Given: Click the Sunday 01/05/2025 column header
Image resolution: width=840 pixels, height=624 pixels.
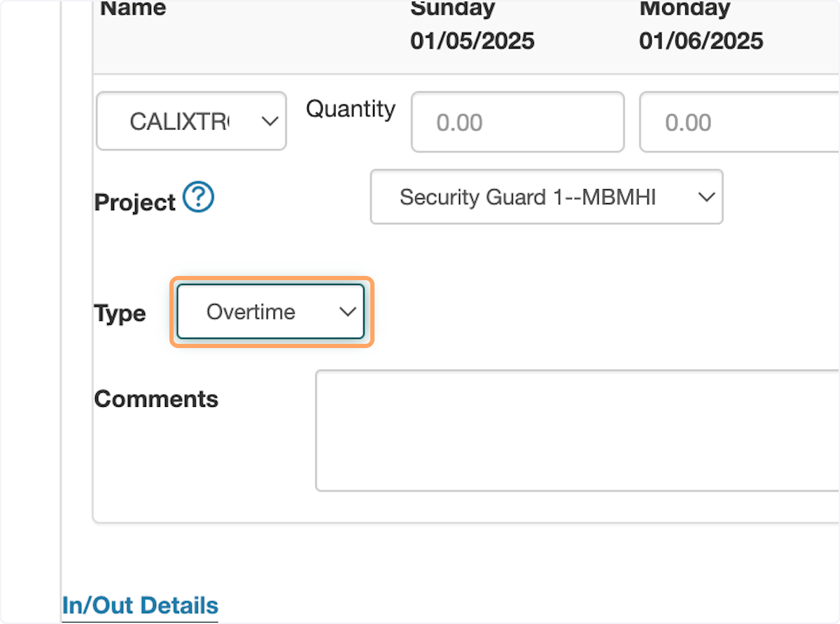Looking at the screenshot, I should pyautogui.click(x=472, y=25).
